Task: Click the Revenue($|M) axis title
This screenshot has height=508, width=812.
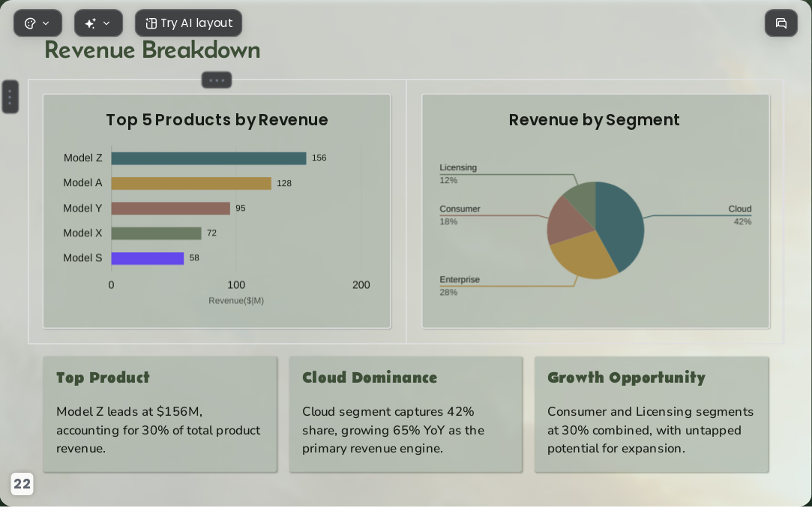Action: pos(236,301)
